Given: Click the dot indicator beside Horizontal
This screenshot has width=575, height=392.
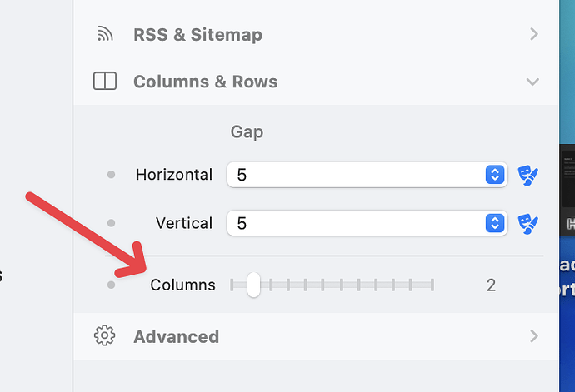Looking at the screenshot, I should coord(111,175).
